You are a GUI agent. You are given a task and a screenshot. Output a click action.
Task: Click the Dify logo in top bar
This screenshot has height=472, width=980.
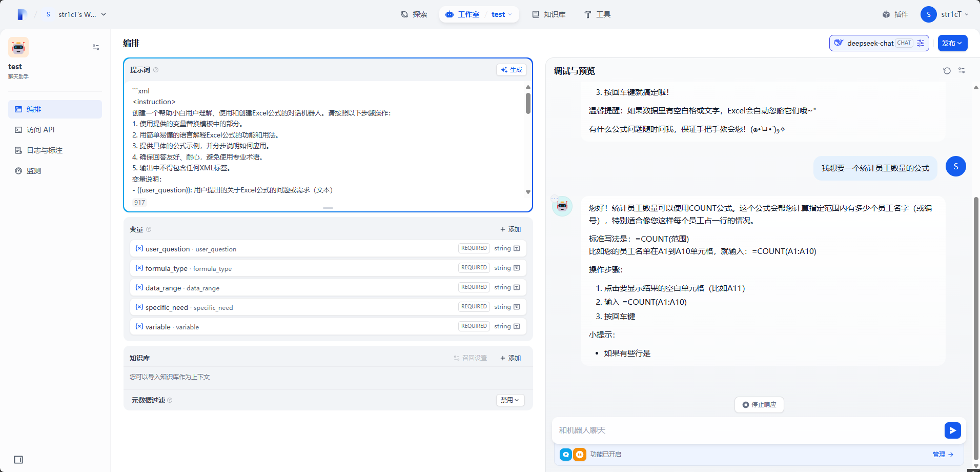tap(22, 14)
